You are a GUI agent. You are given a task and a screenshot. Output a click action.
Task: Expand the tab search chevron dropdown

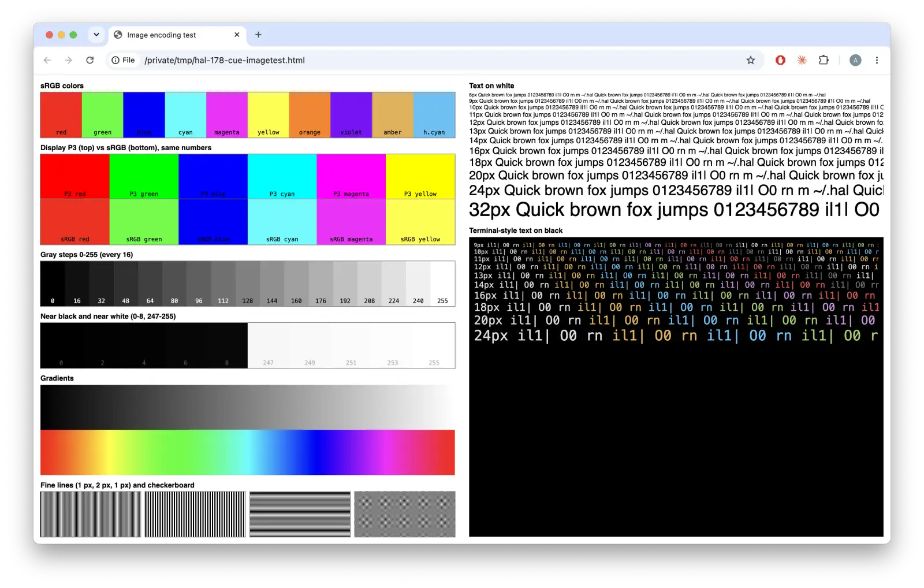tap(96, 35)
